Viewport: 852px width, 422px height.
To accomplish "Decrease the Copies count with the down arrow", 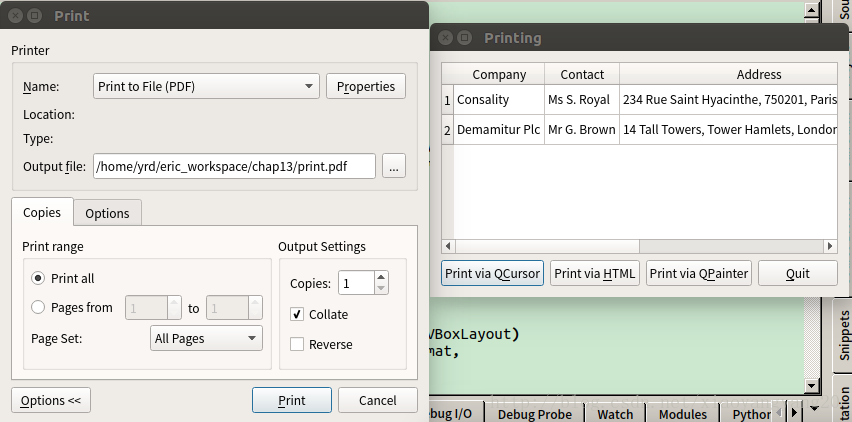I will pyautogui.click(x=381, y=289).
